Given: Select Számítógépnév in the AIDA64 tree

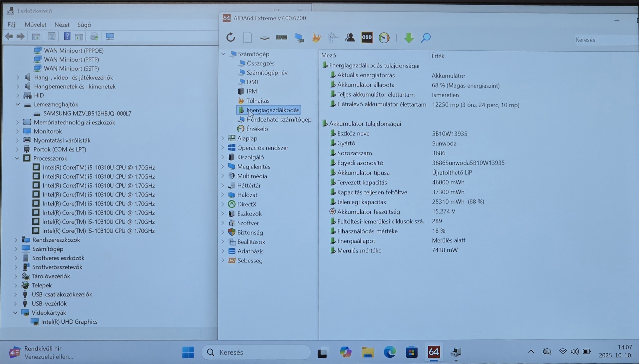Looking at the screenshot, I should (267, 73).
